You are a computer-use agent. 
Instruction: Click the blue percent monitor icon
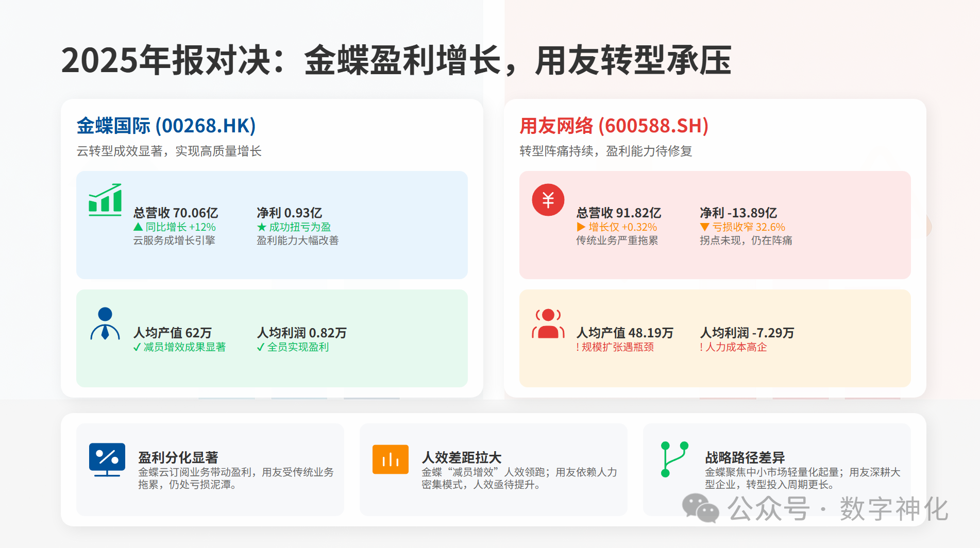click(107, 459)
